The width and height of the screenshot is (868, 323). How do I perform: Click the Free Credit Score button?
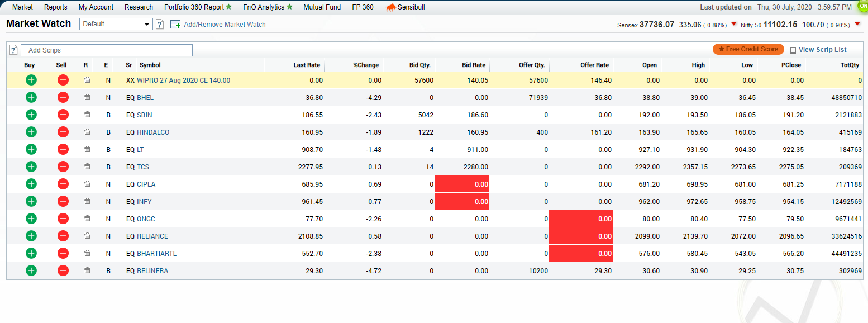point(748,49)
